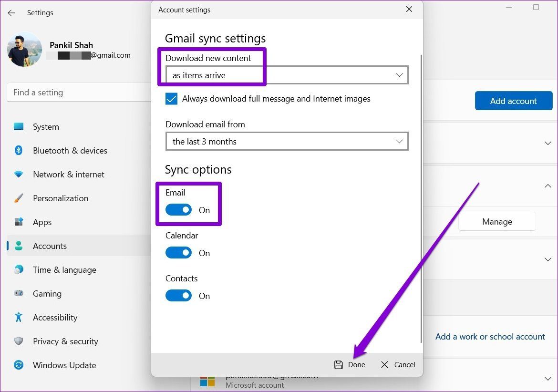This screenshot has width=558, height=392.
Task: Turn off the Email sync toggle
Action: point(179,210)
